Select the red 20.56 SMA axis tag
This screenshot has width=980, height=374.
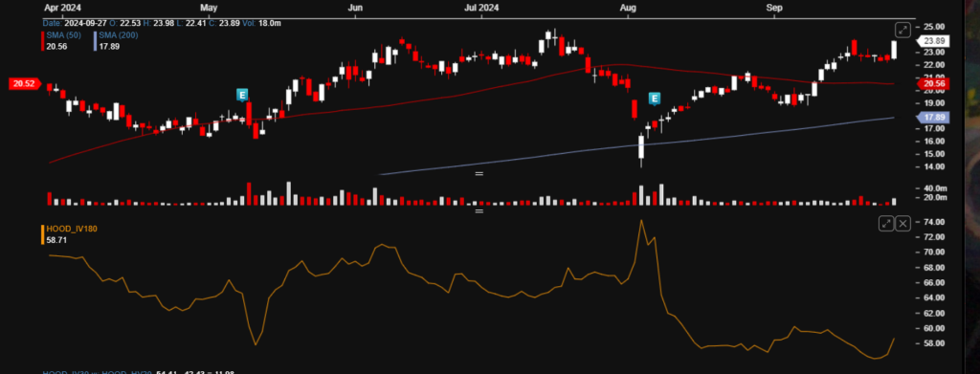click(932, 83)
